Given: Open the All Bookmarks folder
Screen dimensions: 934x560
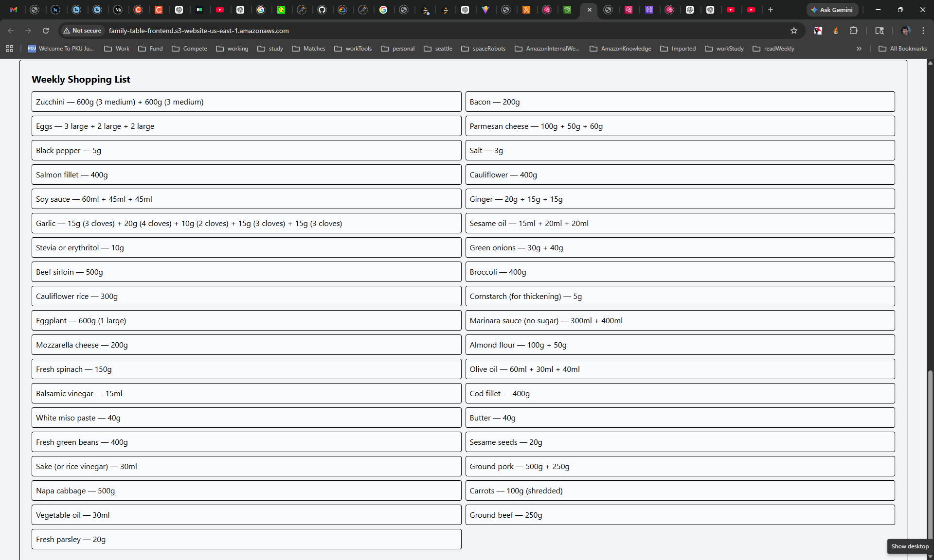Looking at the screenshot, I should pos(903,49).
